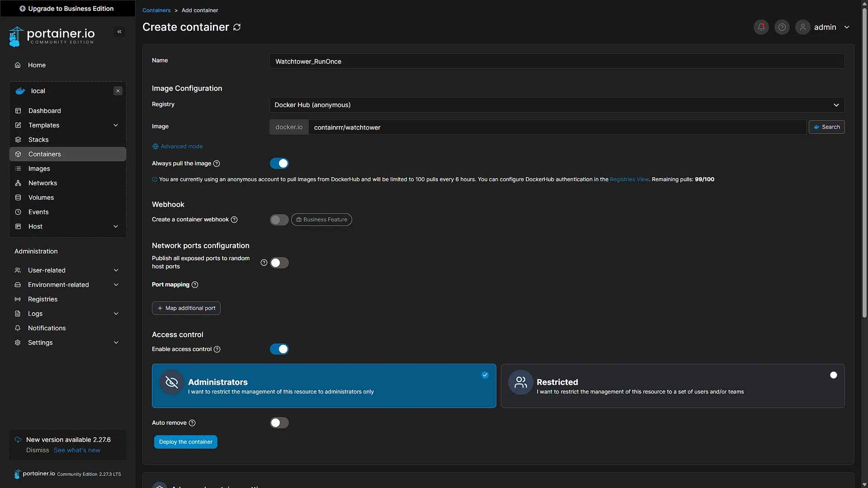
Task: Expand the Settings sidebar menu
Action: tap(68, 343)
